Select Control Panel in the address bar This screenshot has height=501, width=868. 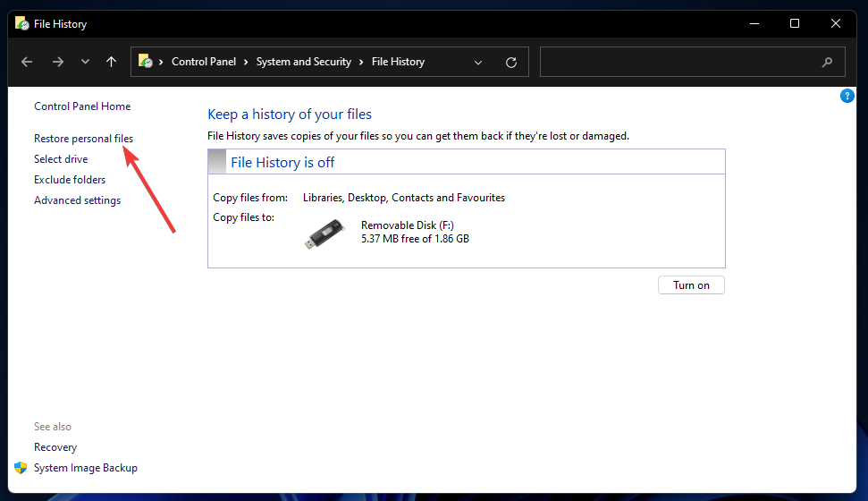(x=204, y=62)
